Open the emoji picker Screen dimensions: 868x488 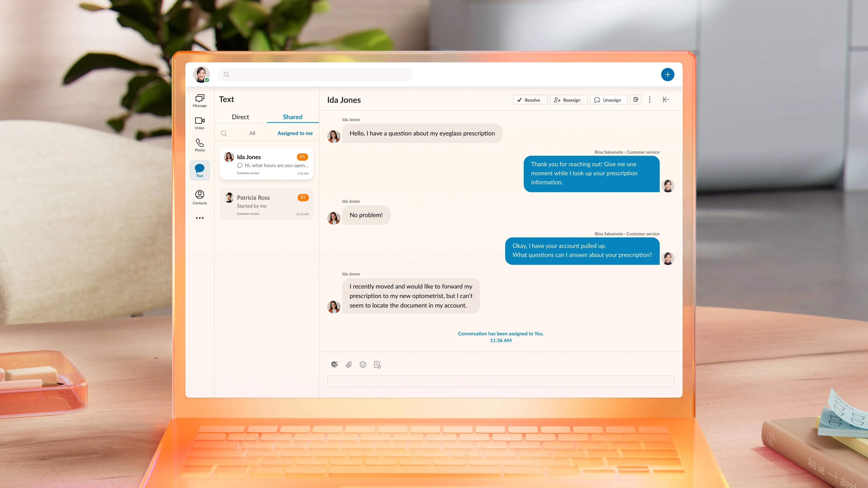coord(363,364)
